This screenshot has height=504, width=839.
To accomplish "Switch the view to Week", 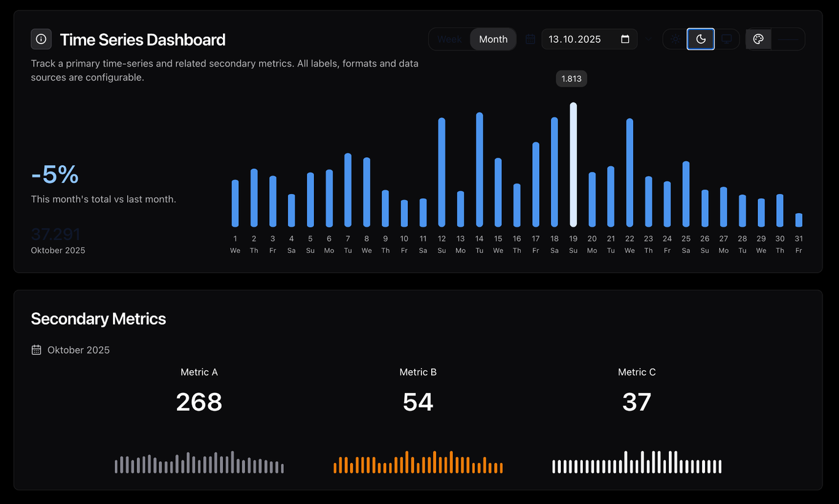I will (x=450, y=39).
